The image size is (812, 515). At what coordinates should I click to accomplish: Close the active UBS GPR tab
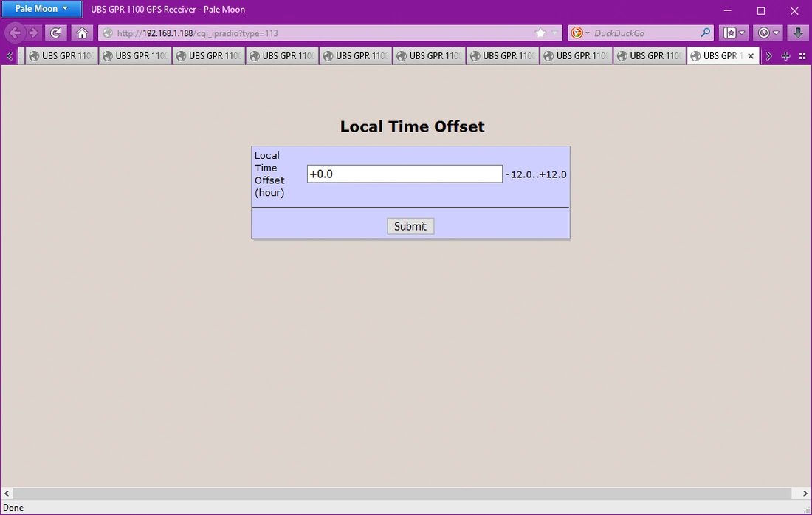[x=751, y=56]
